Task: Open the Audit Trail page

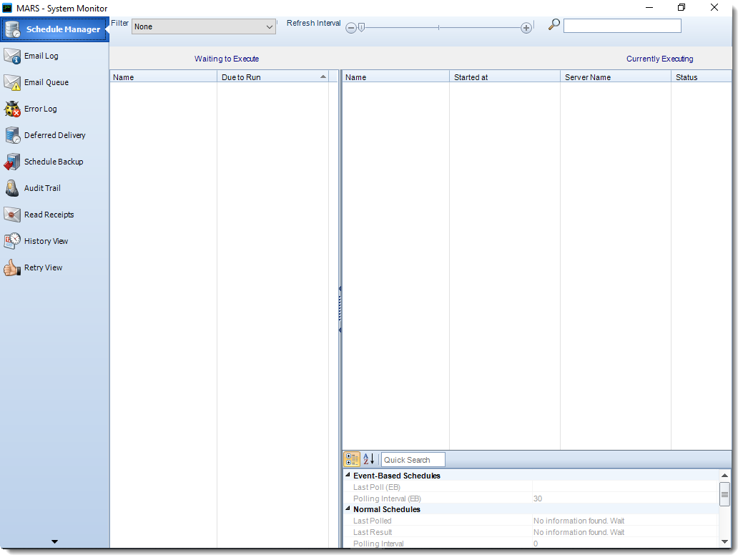Action: [42, 188]
